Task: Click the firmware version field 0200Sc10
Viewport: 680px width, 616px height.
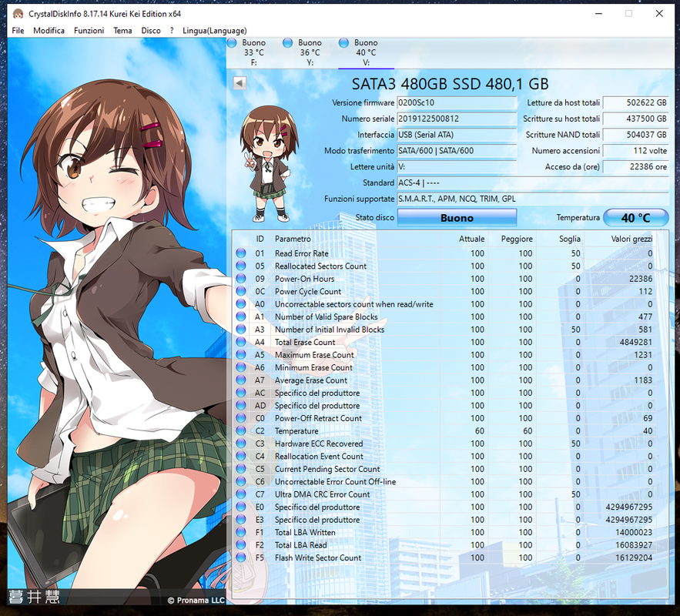Action: [x=457, y=102]
